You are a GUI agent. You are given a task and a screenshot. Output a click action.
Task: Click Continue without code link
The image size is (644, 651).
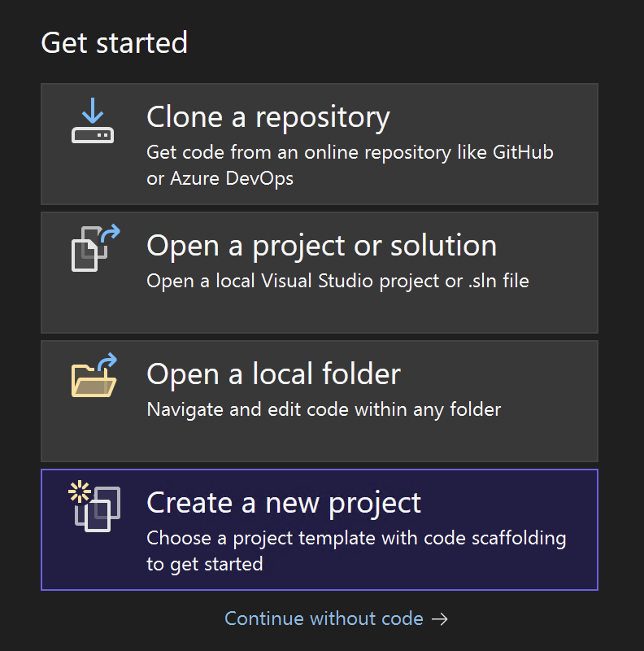pos(323,618)
